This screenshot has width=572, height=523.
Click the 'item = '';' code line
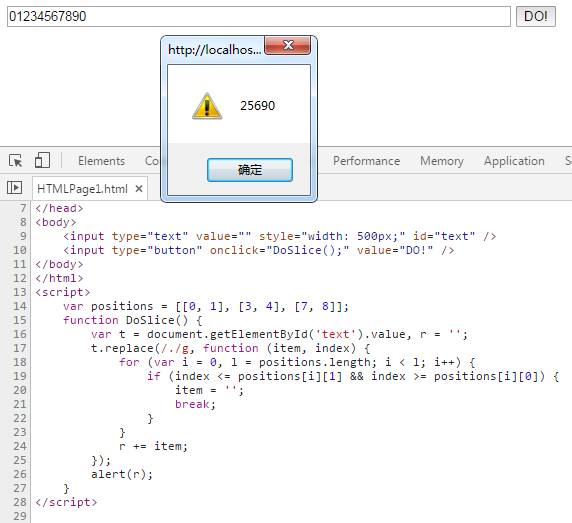(209, 390)
